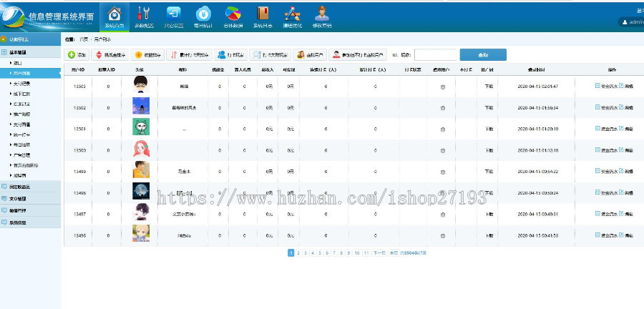644x309 pixels.
Task: Select user ID 13502 cell
Action: tap(79, 108)
